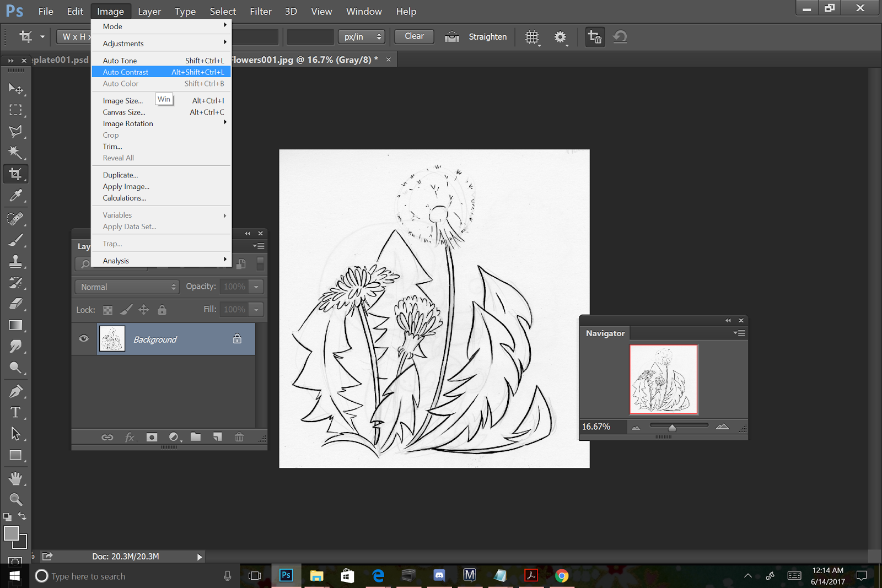This screenshot has height=588, width=882.
Task: Click the Straighten button
Action: tap(487, 37)
